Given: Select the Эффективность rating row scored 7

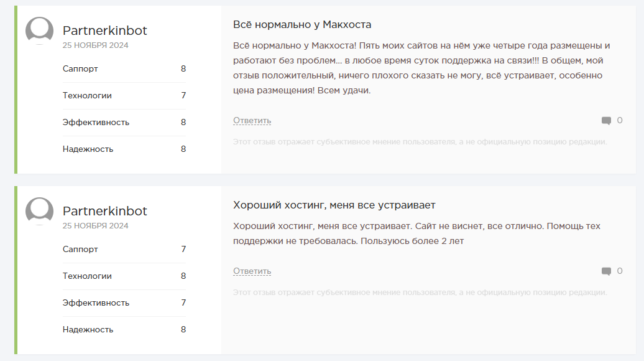Looking at the screenshot, I should click(x=124, y=302).
